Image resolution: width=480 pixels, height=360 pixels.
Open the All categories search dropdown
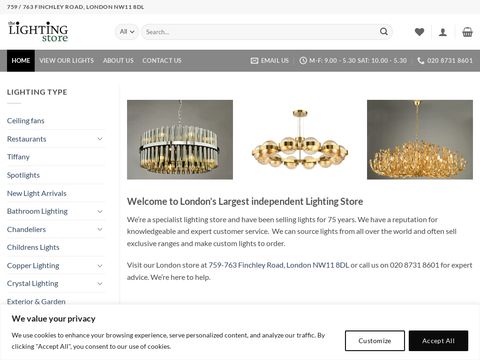pos(127,32)
